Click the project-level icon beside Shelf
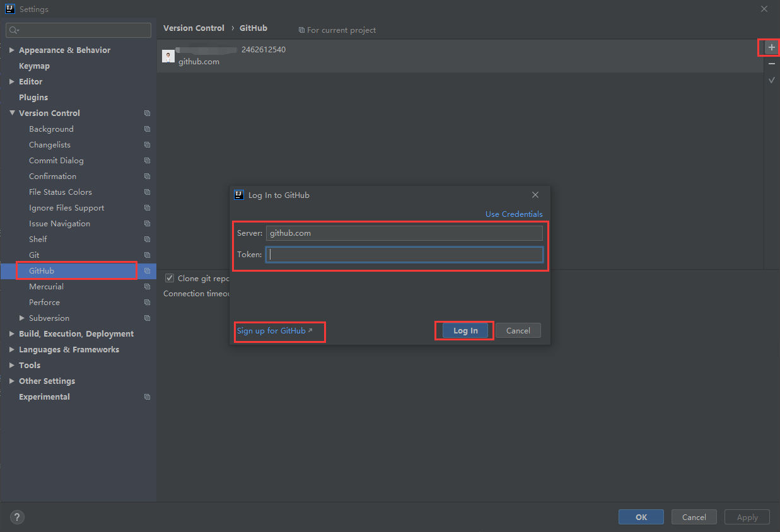 (x=147, y=240)
